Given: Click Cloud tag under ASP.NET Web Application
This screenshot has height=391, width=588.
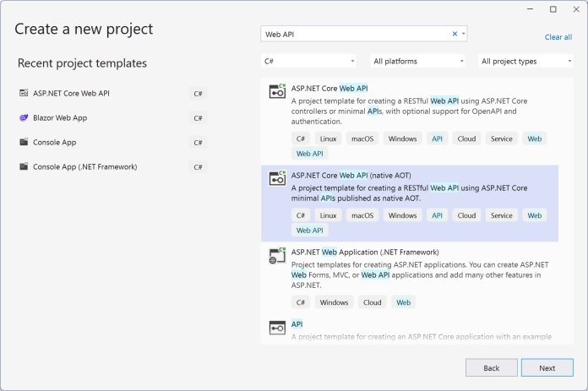Looking at the screenshot, I should tap(372, 302).
